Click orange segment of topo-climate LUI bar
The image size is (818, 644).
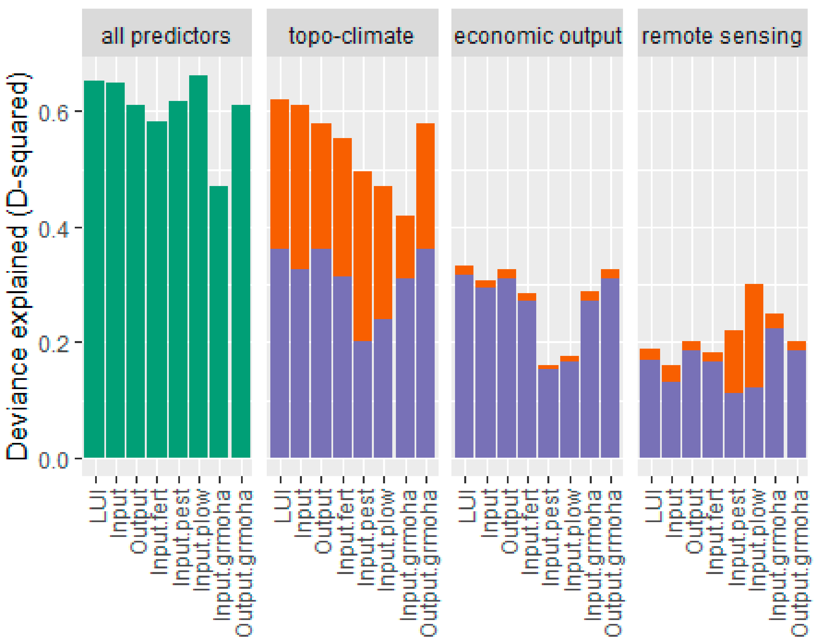[280, 173]
